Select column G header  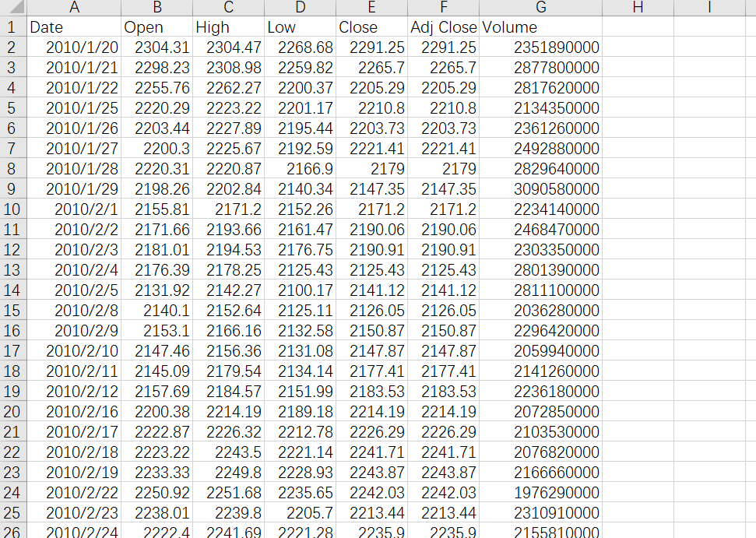(541, 7)
